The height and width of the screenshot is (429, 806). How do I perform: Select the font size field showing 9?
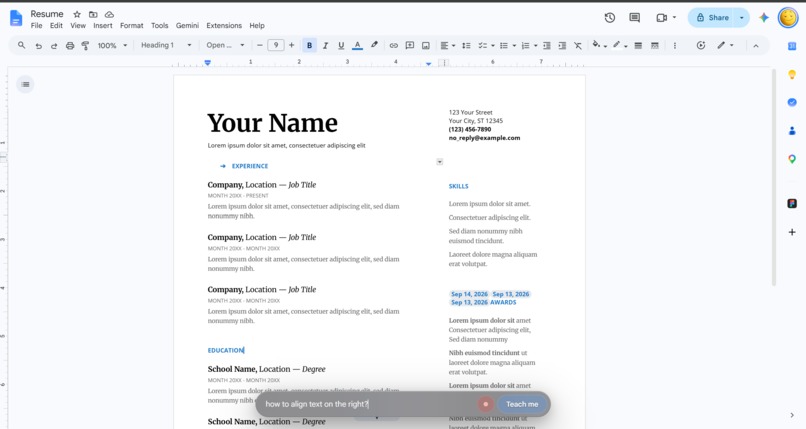coord(276,45)
